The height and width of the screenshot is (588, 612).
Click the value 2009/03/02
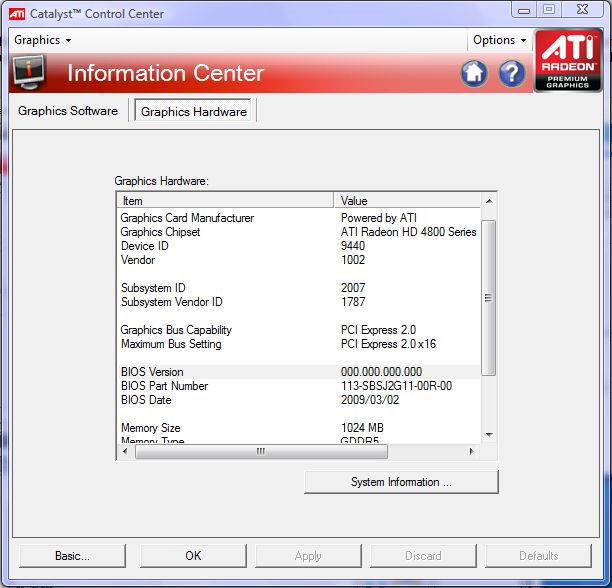(370, 400)
